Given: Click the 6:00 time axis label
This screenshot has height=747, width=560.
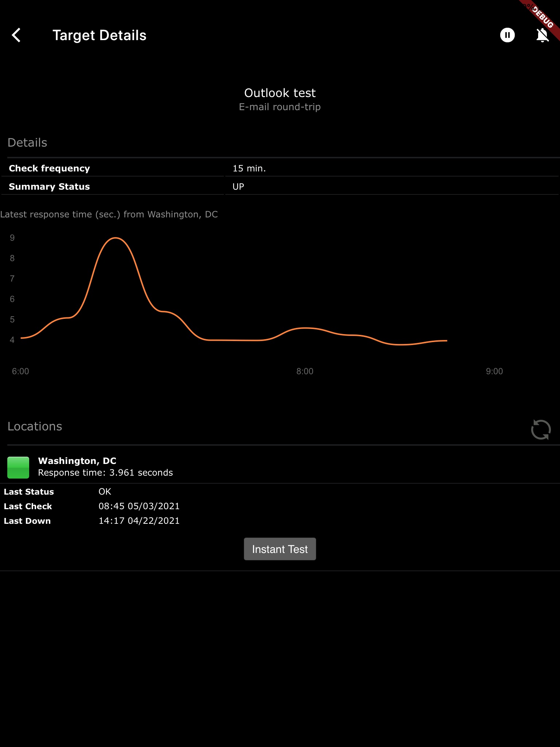Looking at the screenshot, I should point(20,371).
